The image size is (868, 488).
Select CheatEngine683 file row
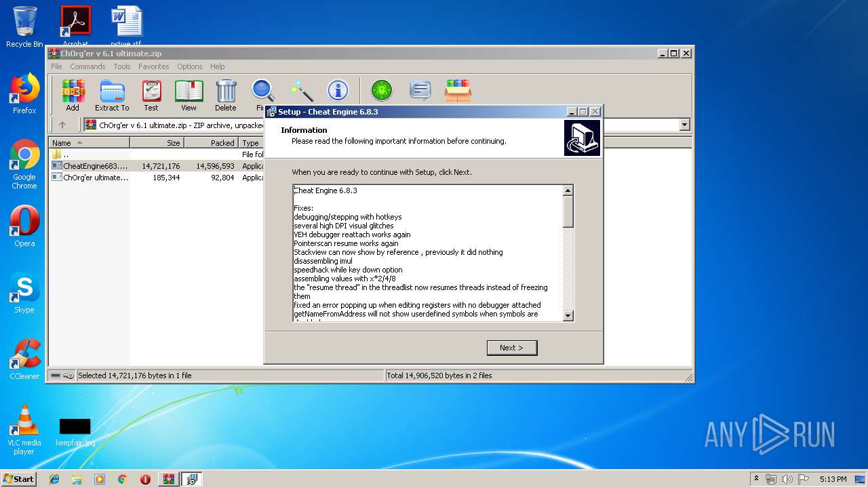(157, 166)
